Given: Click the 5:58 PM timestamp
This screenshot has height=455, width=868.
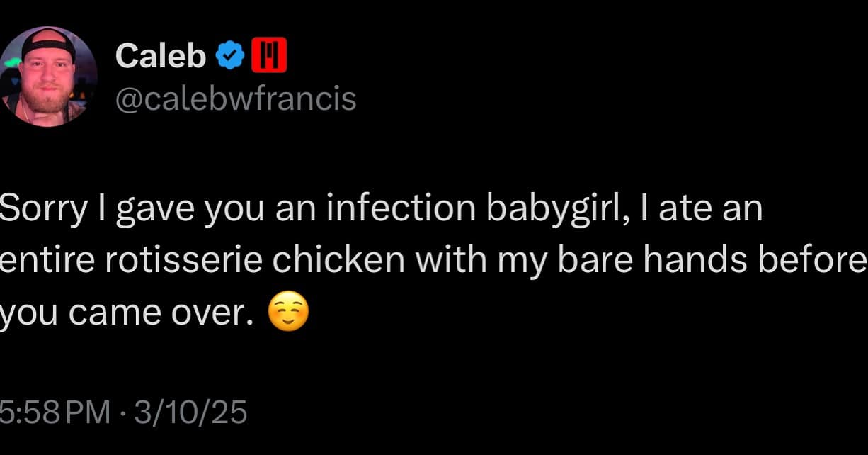Looking at the screenshot, I should coord(54,412).
